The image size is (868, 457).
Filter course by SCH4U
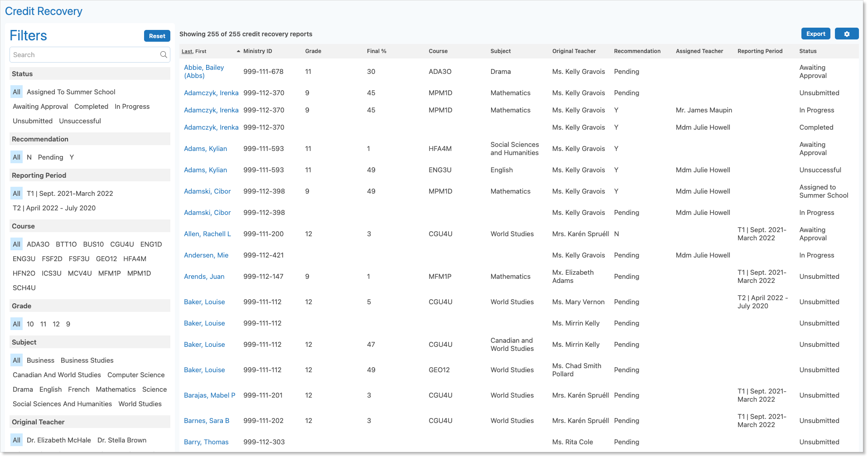24,288
